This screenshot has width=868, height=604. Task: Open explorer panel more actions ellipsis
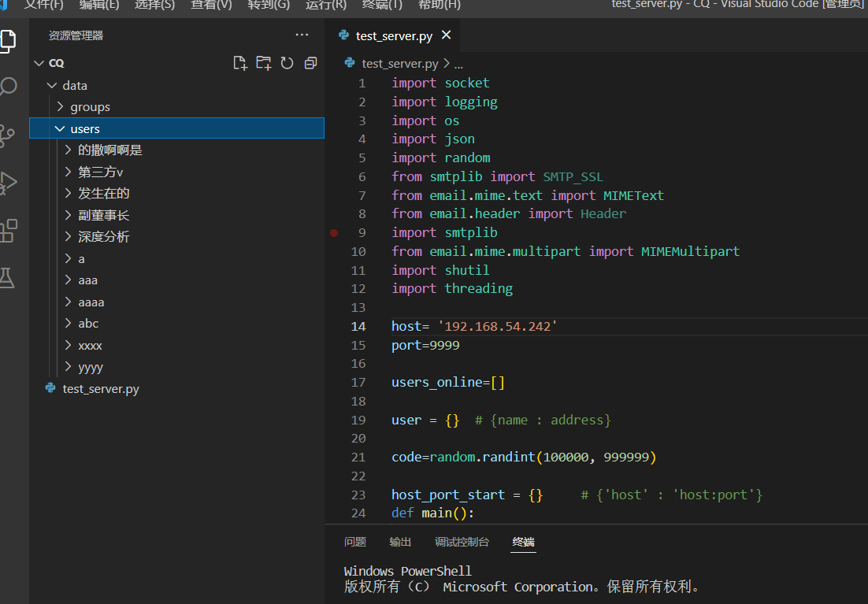click(x=302, y=35)
